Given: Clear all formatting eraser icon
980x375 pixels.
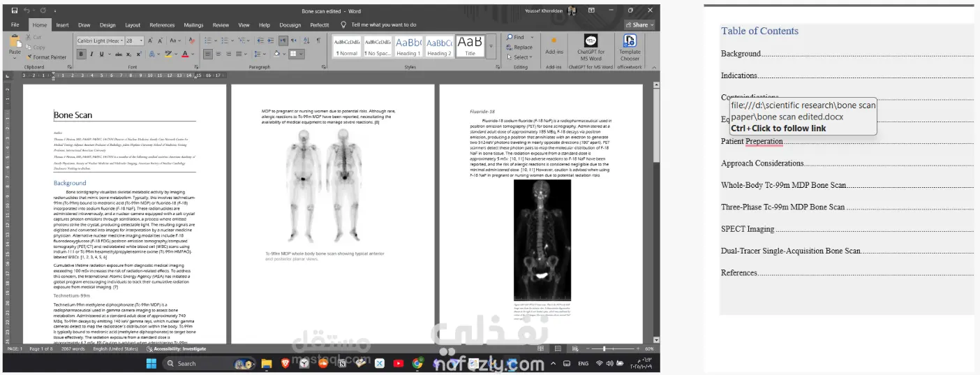Looking at the screenshot, I should (192, 41).
